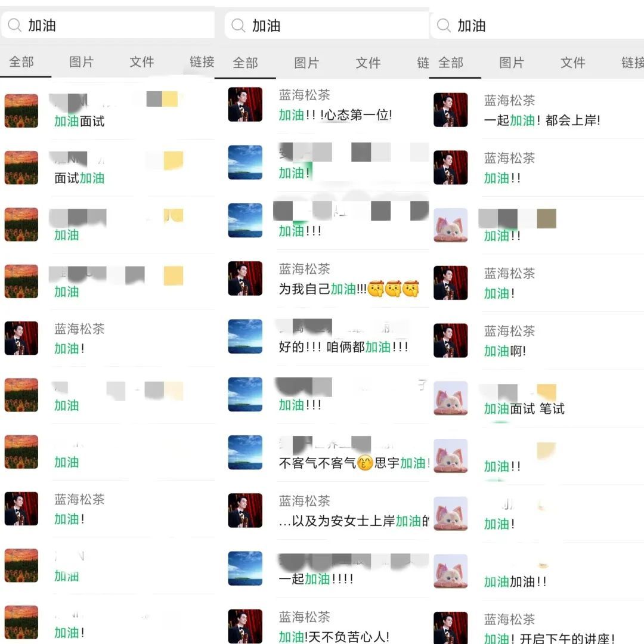
Task: Switch to 图片 tab in middle panel
Action: click(306, 63)
